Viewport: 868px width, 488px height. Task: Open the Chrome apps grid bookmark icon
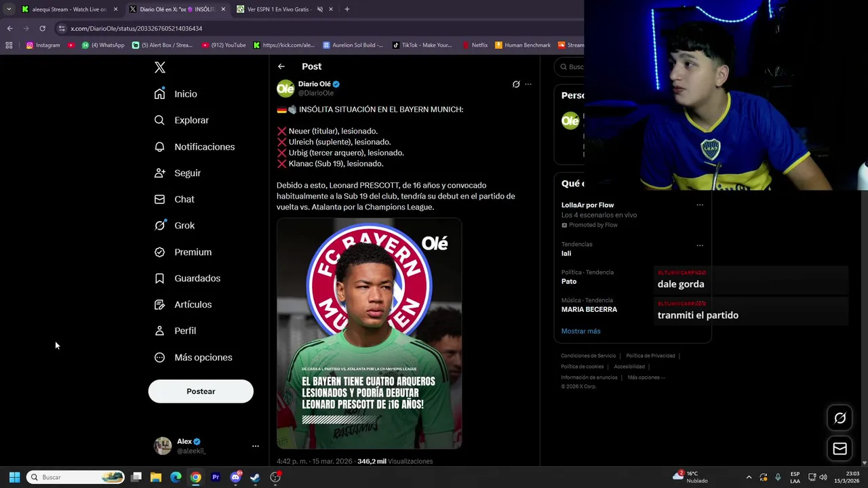(9, 45)
